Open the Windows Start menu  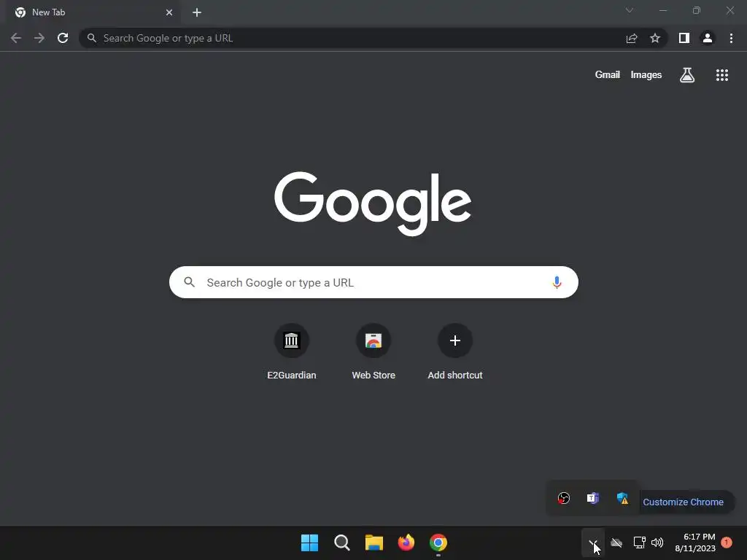click(x=309, y=542)
